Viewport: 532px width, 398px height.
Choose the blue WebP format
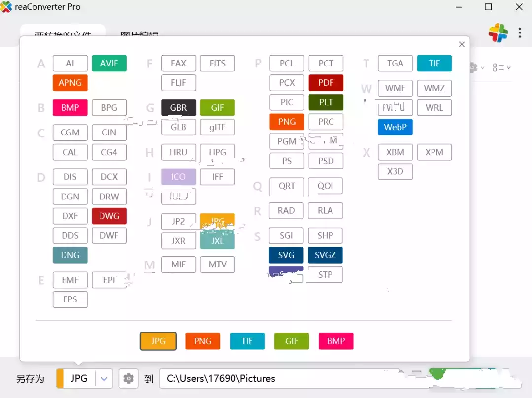[x=395, y=127]
